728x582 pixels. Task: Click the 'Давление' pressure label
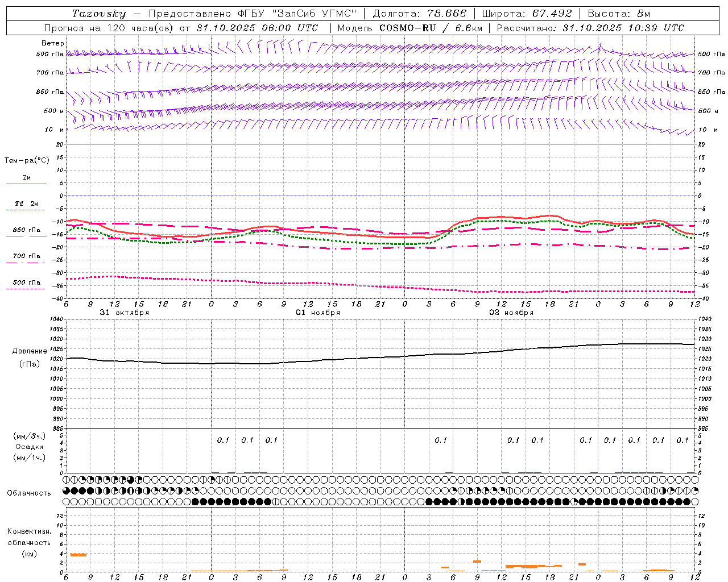[28, 351]
